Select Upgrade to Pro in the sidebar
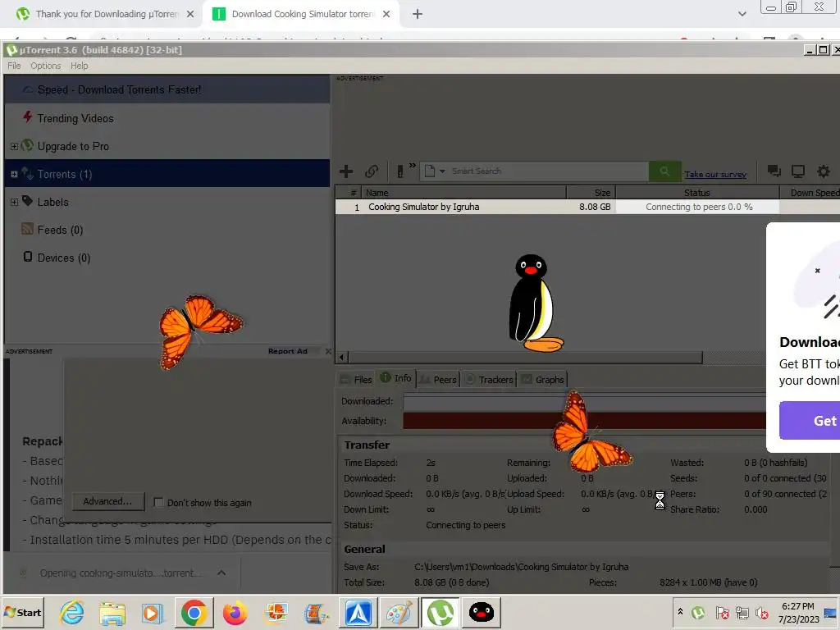840x630 pixels. 73,146
